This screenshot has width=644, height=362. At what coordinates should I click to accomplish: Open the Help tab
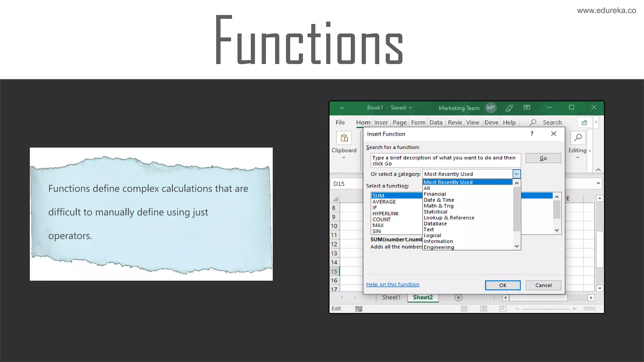coord(509,122)
